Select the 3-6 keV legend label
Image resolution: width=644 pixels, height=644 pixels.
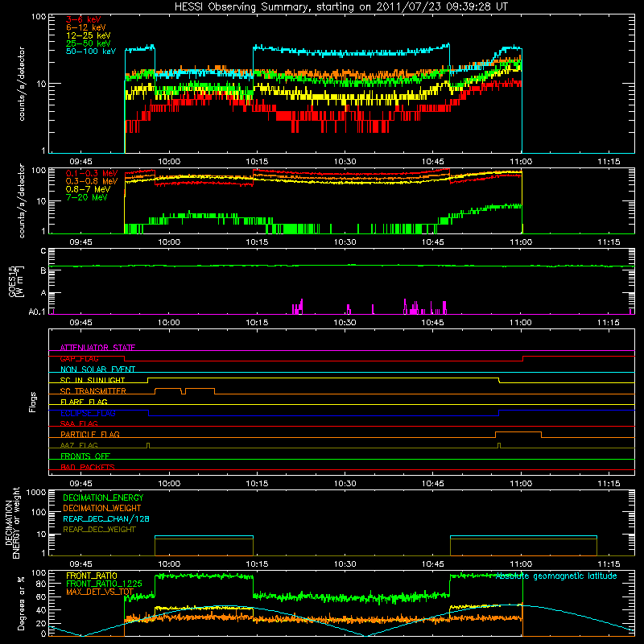click(84, 19)
